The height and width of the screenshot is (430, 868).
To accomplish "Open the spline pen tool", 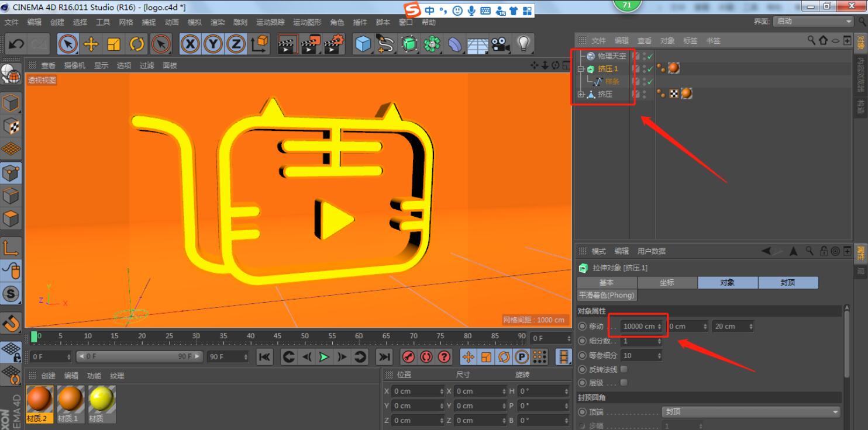I will tap(386, 44).
